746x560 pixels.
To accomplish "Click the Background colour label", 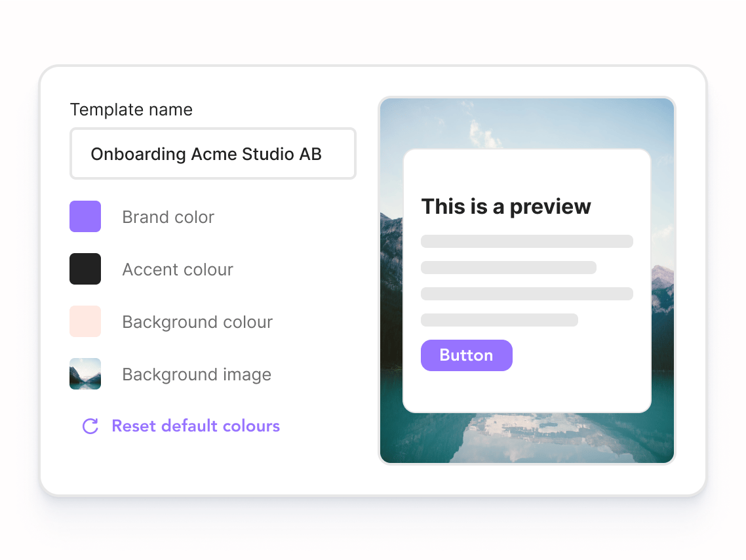I will (x=197, y=322).
